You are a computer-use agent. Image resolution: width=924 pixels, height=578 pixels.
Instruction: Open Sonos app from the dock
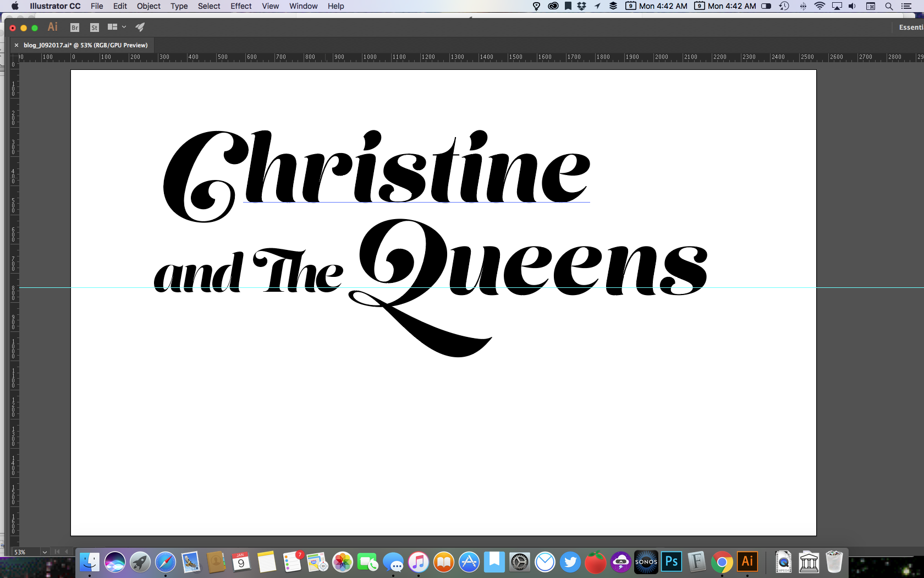(x=646, y=562)
